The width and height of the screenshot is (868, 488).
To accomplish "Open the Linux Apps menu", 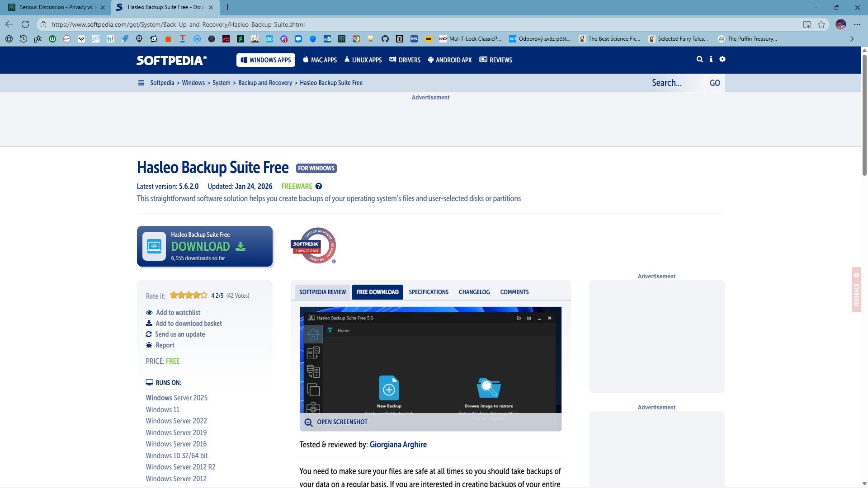I will (x=363, y=60).
